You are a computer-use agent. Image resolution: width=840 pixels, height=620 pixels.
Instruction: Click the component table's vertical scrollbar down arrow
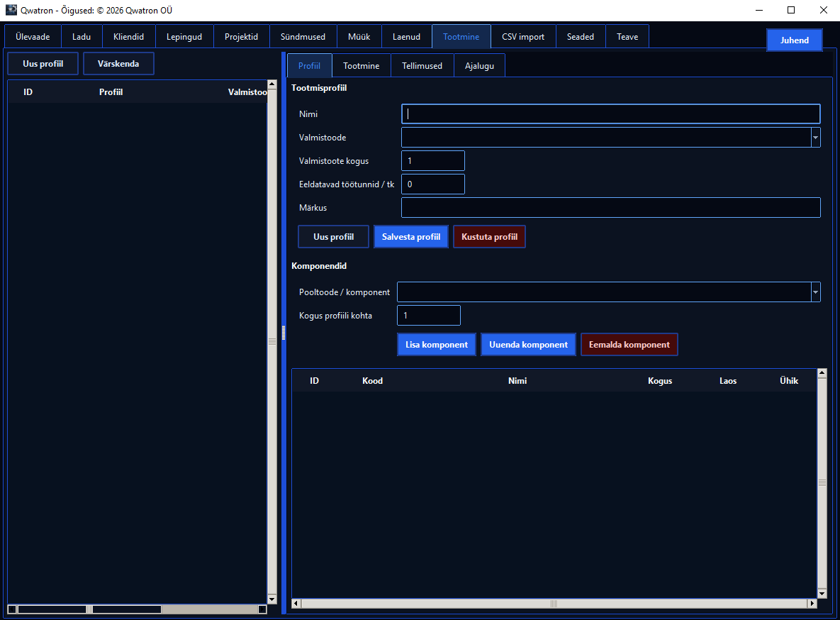822,594
